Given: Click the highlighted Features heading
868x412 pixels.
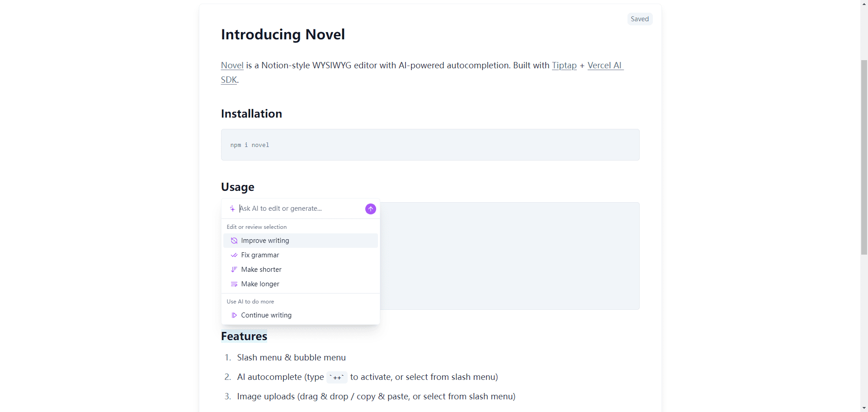Looking at the screenshot, I should [x=244, y=336].
